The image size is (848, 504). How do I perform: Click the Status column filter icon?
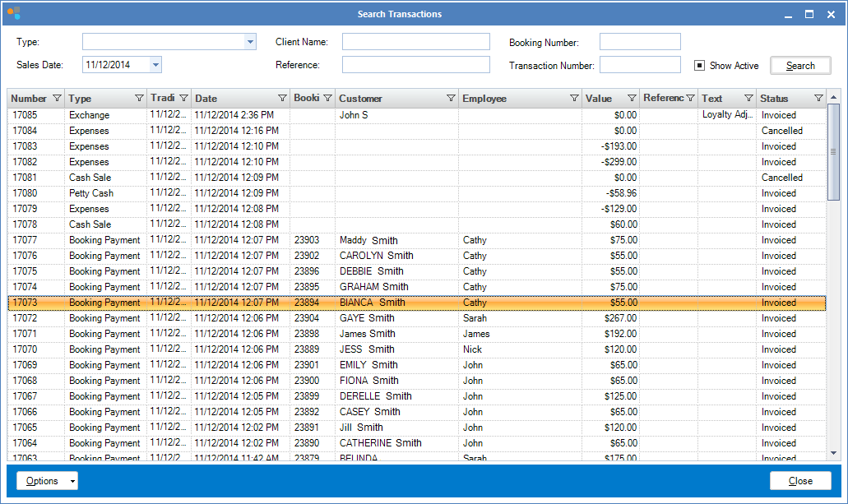tap(818, 99)
